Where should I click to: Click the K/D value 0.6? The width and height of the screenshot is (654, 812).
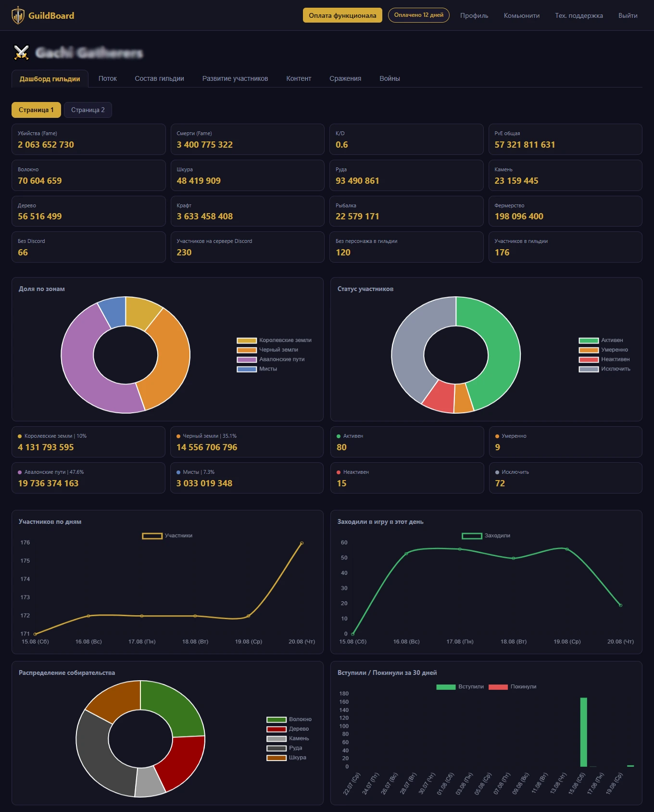click(x=342, y=145)
